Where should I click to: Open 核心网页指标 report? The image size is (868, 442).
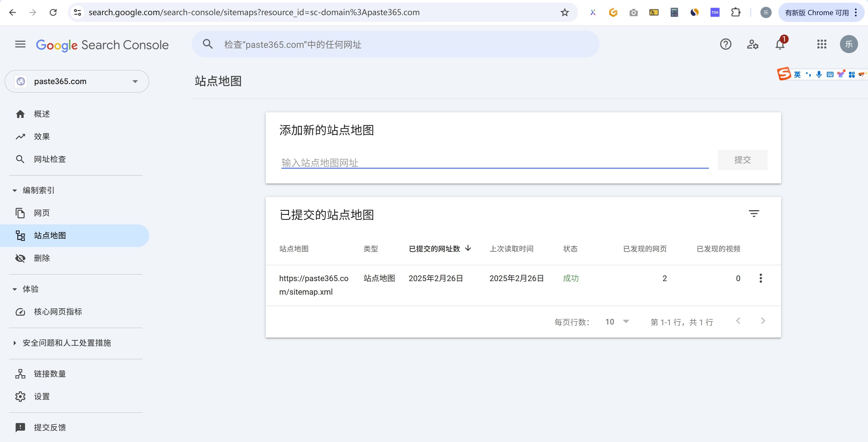74,312
